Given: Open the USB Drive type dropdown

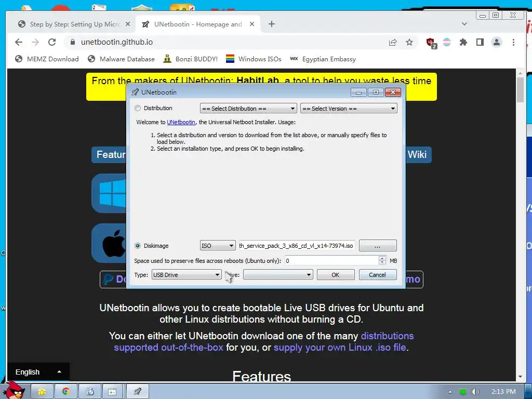Looking at the screenshot, I should (187, 275).
